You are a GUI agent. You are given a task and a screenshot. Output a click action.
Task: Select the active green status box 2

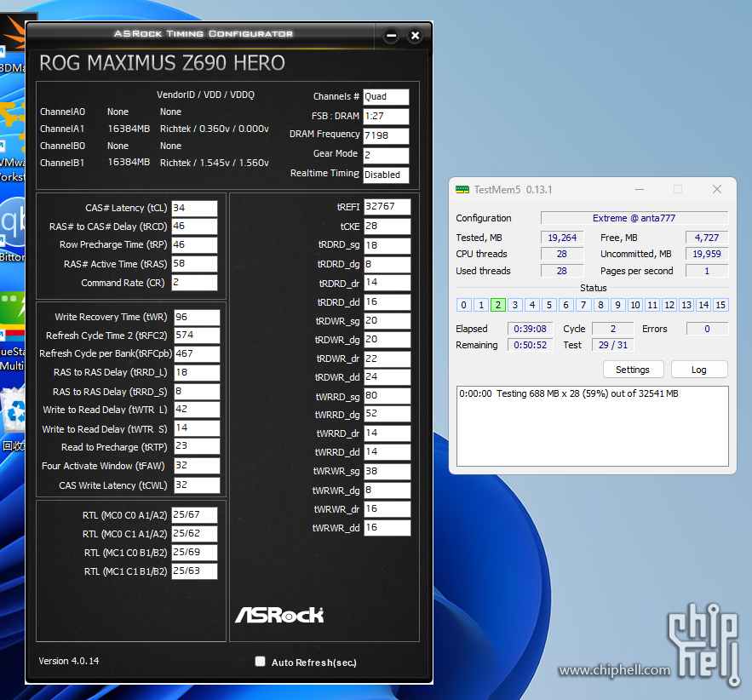tap(498, 305)
